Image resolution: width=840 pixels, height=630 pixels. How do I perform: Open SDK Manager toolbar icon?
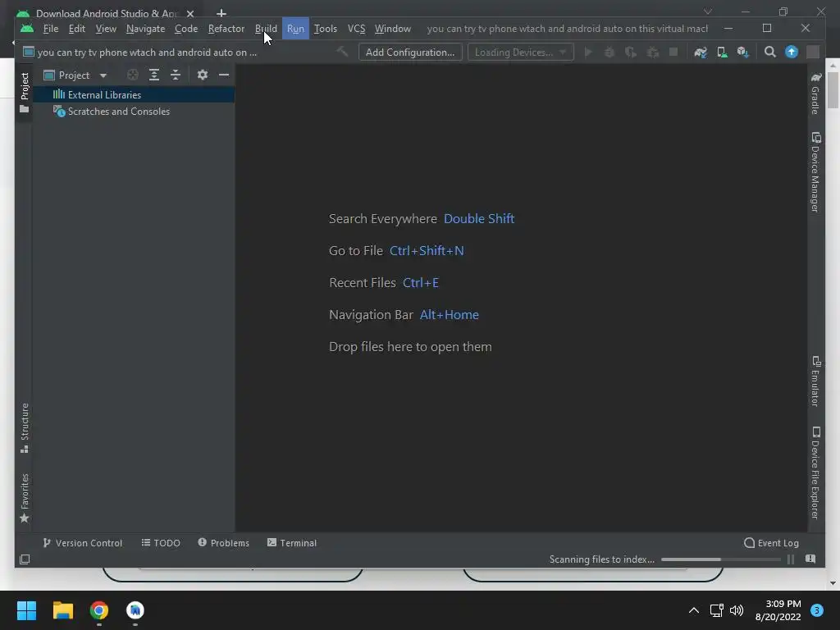(x=743, y=52)
